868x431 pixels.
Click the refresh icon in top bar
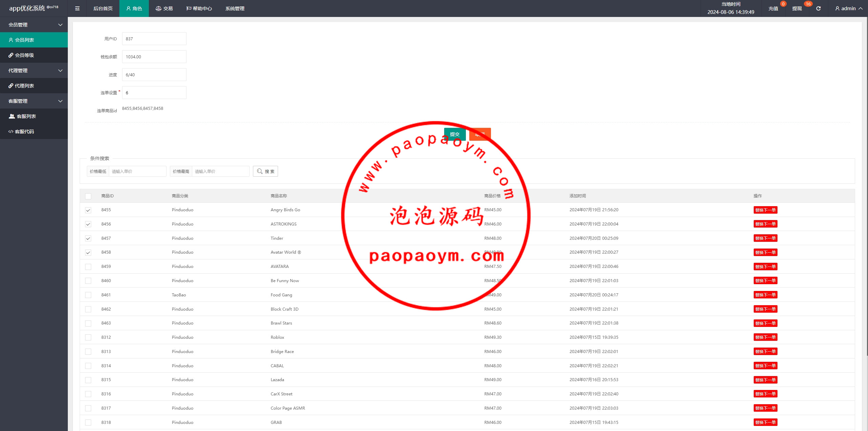point(818,8)
